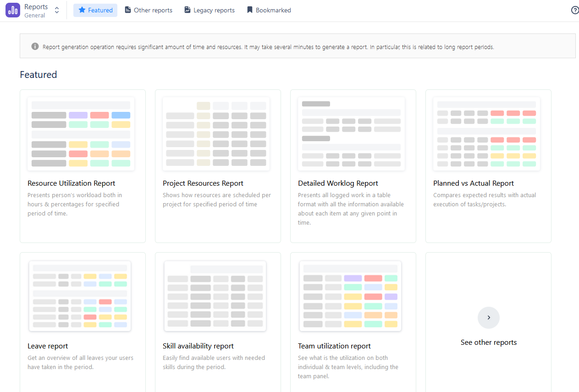Click the bookmark ribbon icon

tap(250, 10)
